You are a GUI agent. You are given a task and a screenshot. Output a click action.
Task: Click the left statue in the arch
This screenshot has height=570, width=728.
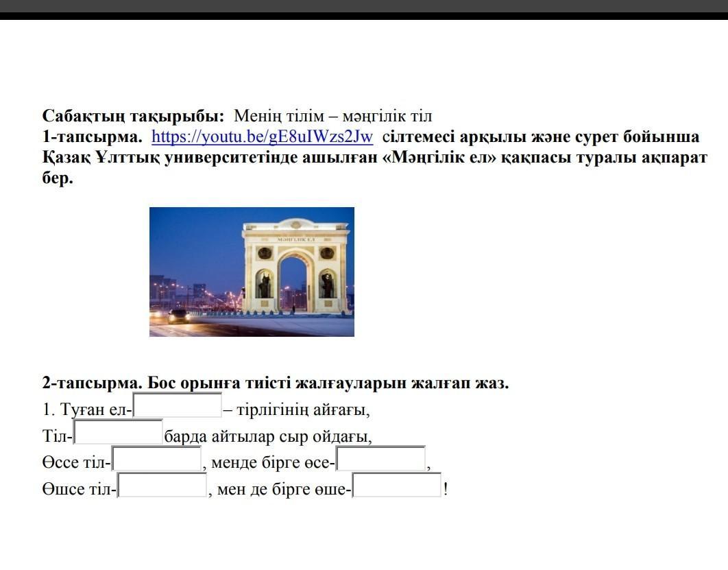pyautogui.click(x=265, y=283)
